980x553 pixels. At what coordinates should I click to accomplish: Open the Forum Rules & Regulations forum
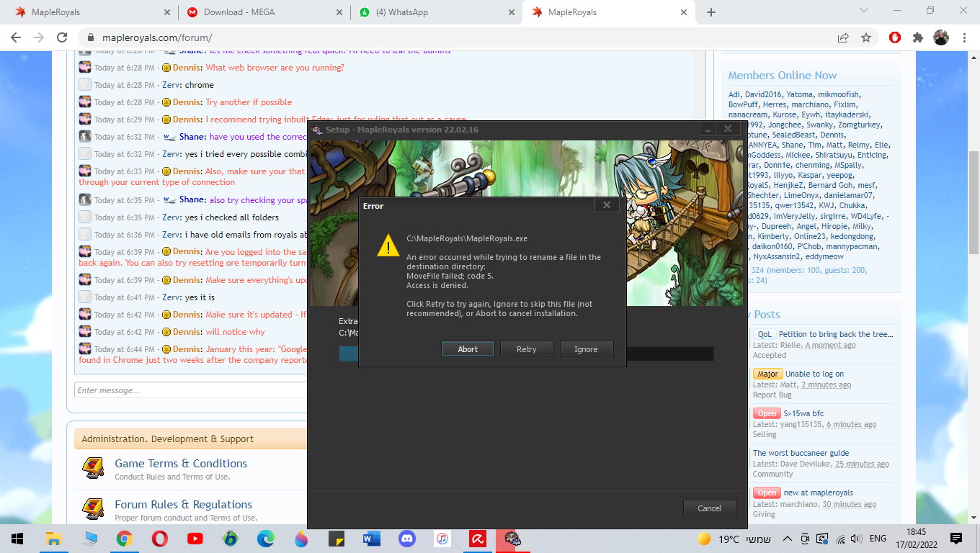[x=184, y=504]
